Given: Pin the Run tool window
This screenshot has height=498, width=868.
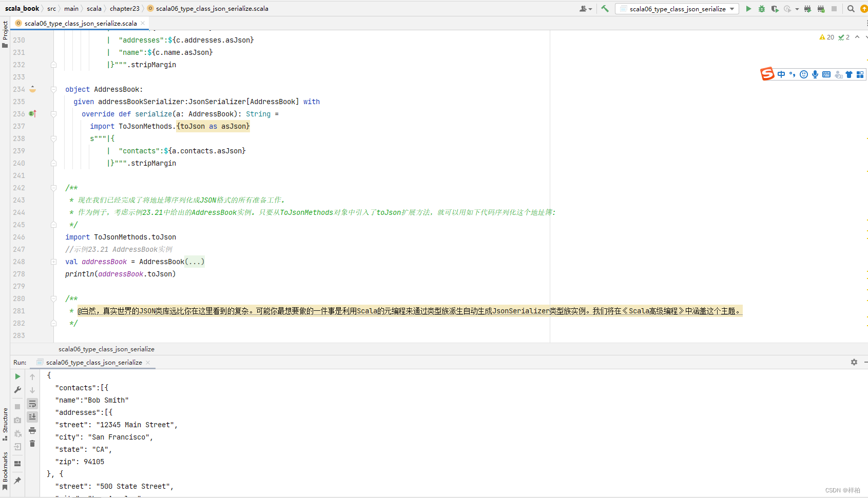Looking at the screenshot, I should click(x=17, y=481).
